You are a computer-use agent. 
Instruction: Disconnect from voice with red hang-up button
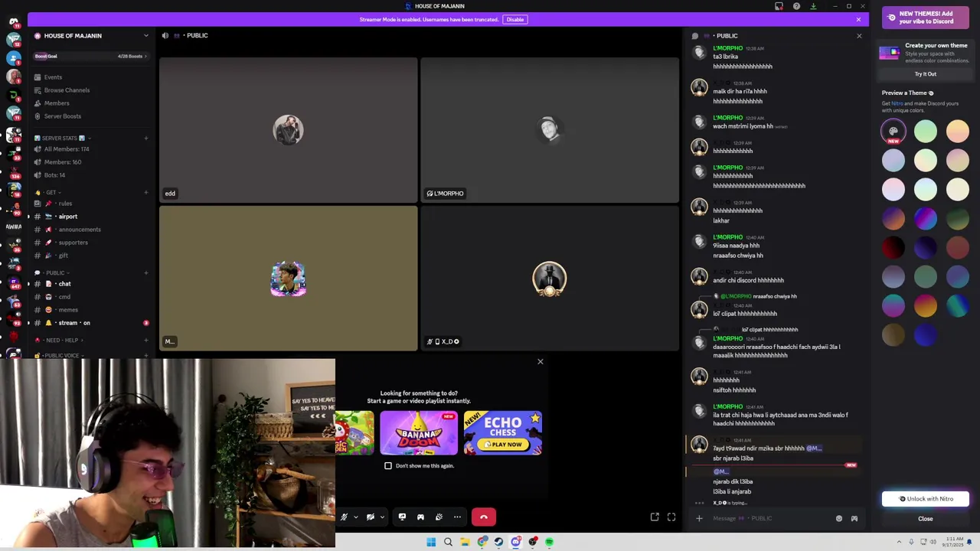click(483, 517)
